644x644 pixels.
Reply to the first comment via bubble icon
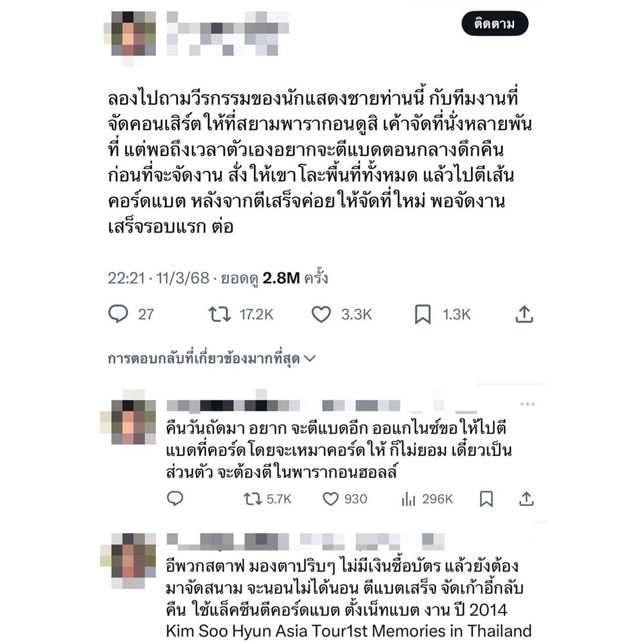pyautogui.click(x=175, y=499)
